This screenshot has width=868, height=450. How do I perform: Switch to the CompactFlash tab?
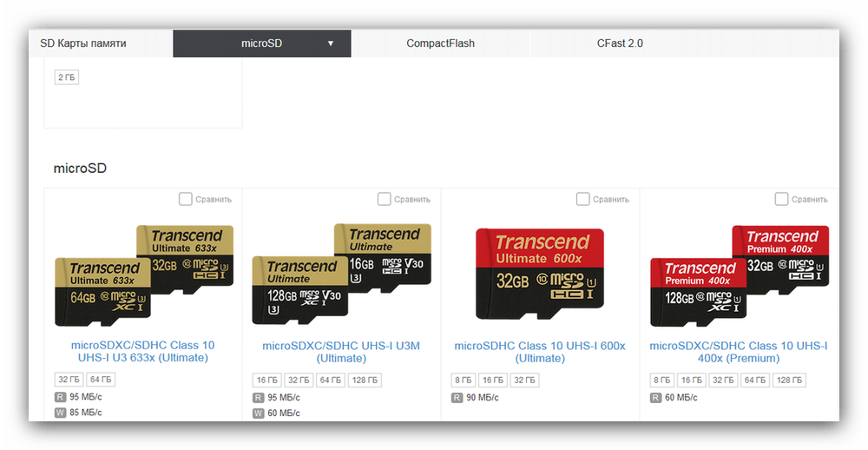coord(440,43)
